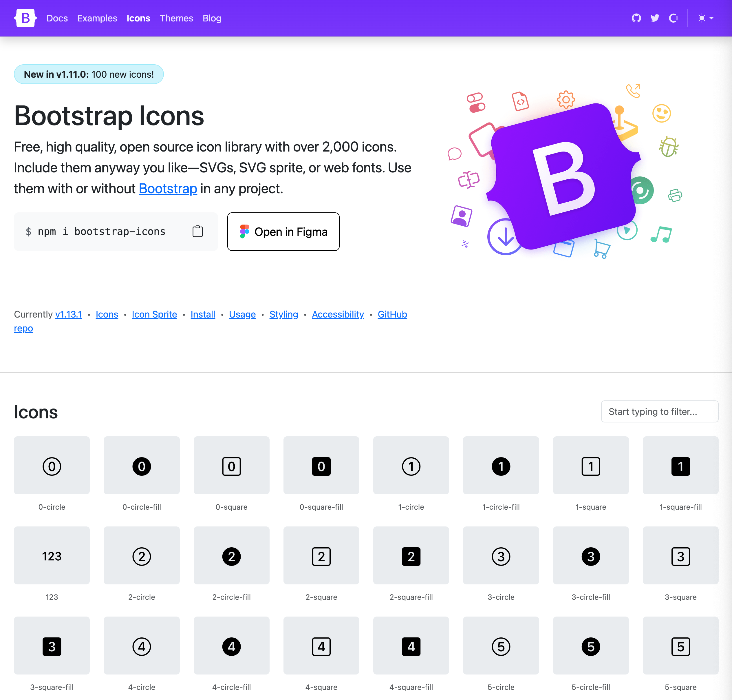Select the 123 icon
732x700 pixels.
pos(52,556)
